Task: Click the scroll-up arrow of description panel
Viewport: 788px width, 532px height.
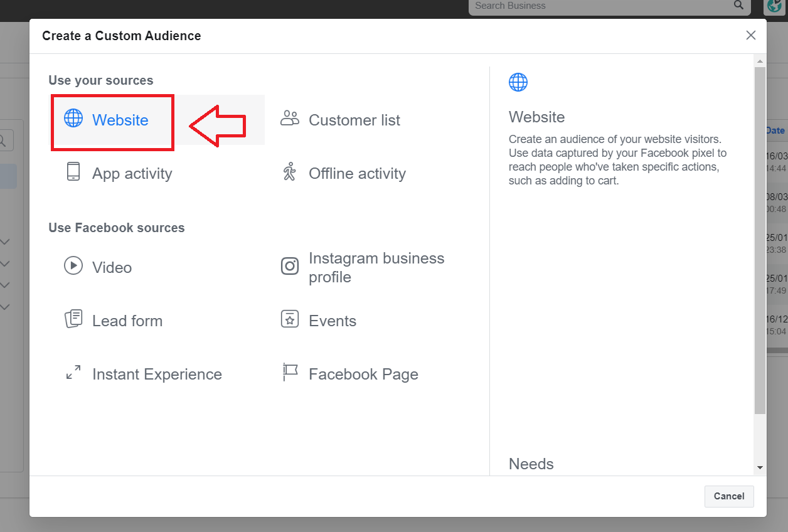Action: coord(760,61)
